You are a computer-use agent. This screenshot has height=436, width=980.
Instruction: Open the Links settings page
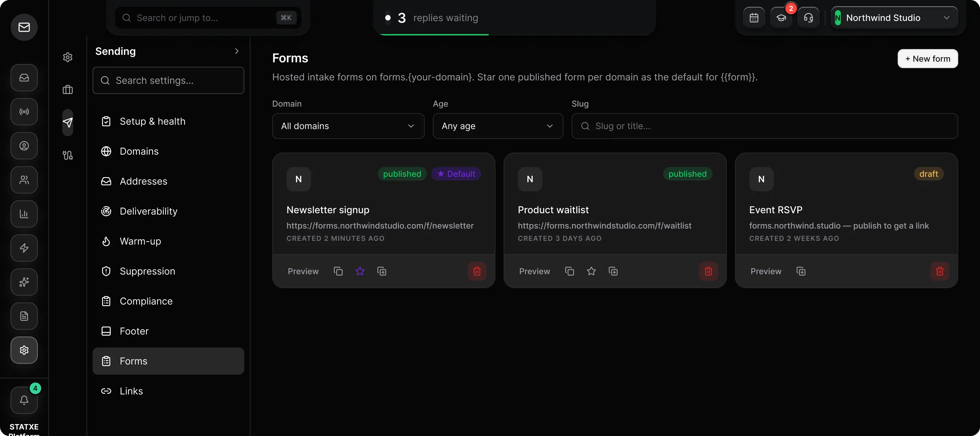coord(168,391)
